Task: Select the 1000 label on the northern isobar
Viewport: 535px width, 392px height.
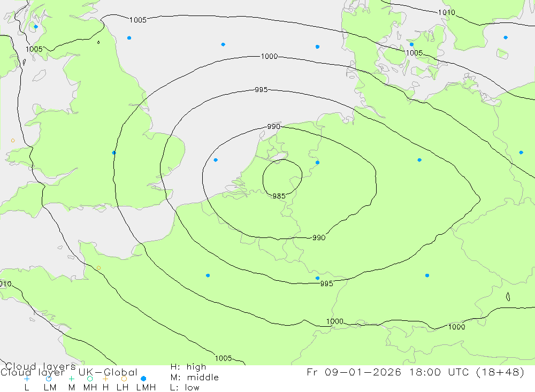Action: [269, 56]
